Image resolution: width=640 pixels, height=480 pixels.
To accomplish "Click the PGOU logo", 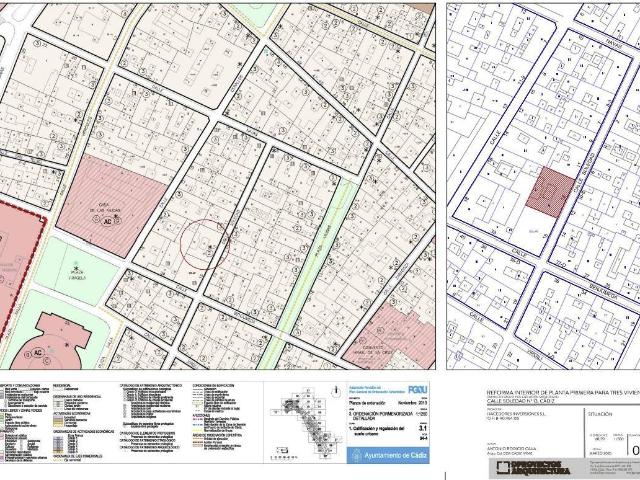I will [x=417, y=390].
